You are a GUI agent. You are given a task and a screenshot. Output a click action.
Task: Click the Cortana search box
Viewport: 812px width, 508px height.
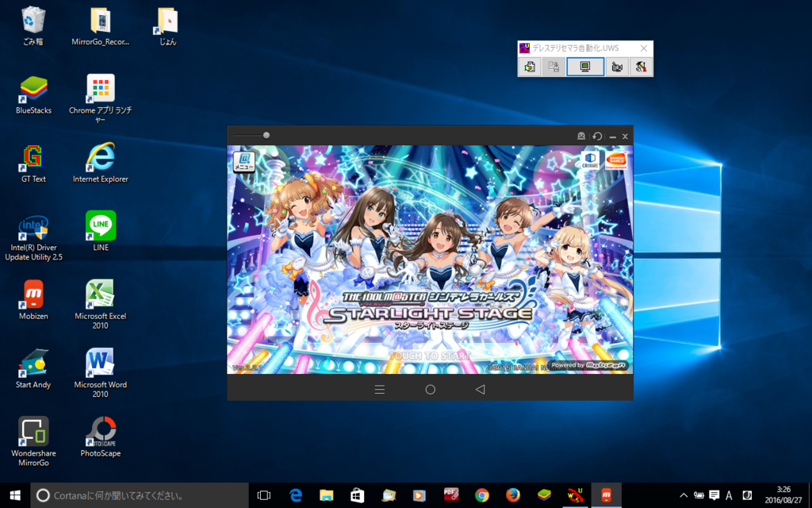[x=140, y=495]
